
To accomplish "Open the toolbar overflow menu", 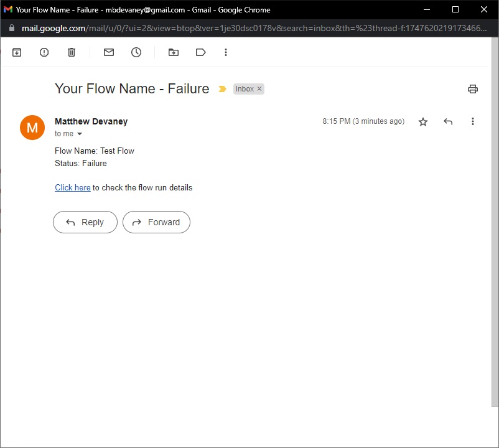I will (226, 52).
